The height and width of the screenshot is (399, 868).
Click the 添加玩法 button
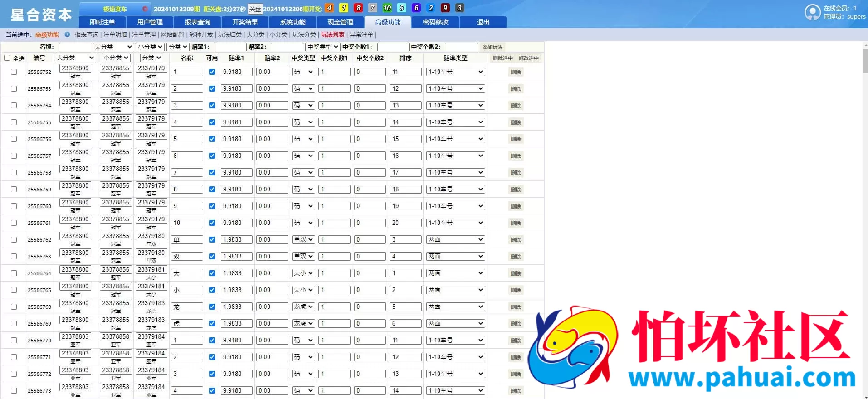[492, 47]
